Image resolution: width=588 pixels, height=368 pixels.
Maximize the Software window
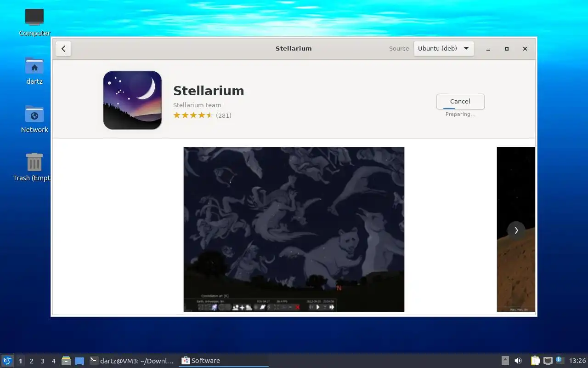pos(507,49)
